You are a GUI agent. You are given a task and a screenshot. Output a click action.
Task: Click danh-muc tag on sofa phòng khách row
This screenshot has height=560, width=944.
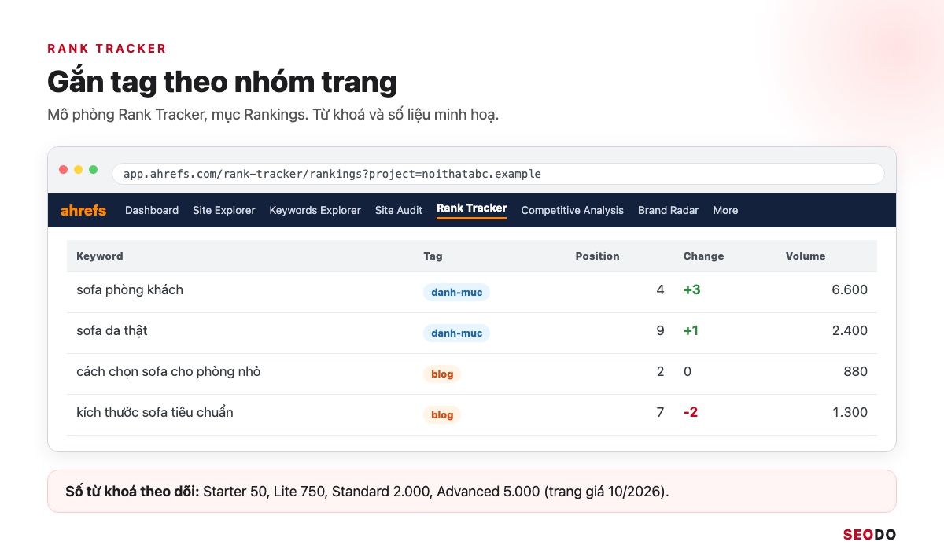click(x=456, y=292)
